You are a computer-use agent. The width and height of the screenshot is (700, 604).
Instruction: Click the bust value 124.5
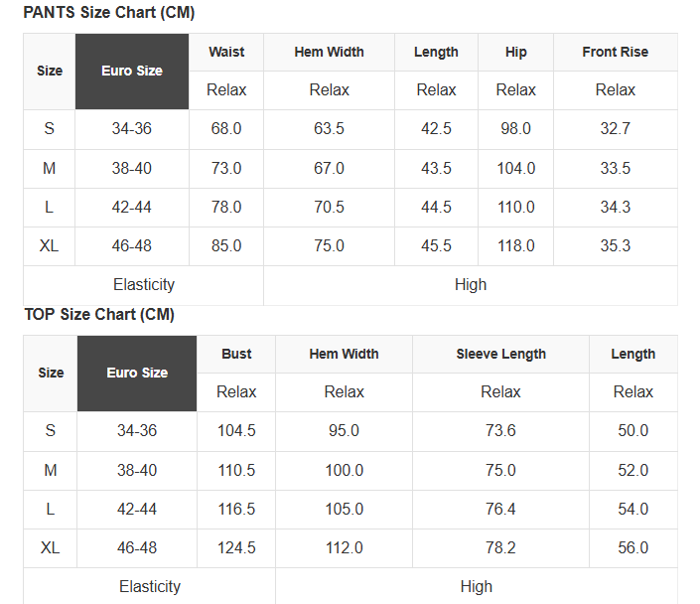point(236,548)
